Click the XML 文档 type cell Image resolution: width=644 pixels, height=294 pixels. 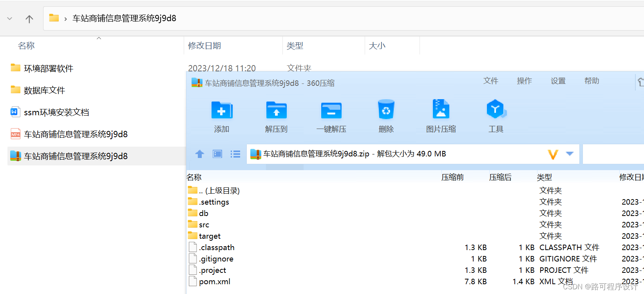click(x=556, y=281)
